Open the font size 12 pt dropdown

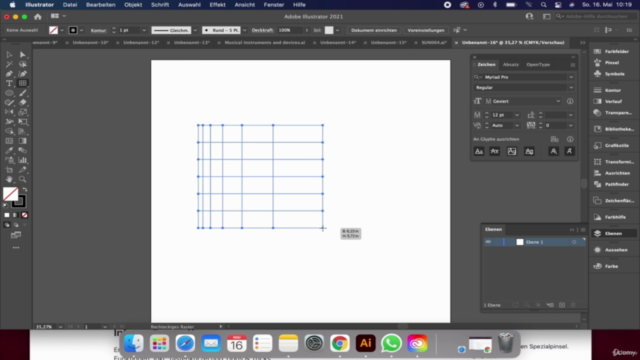point(517,115)
